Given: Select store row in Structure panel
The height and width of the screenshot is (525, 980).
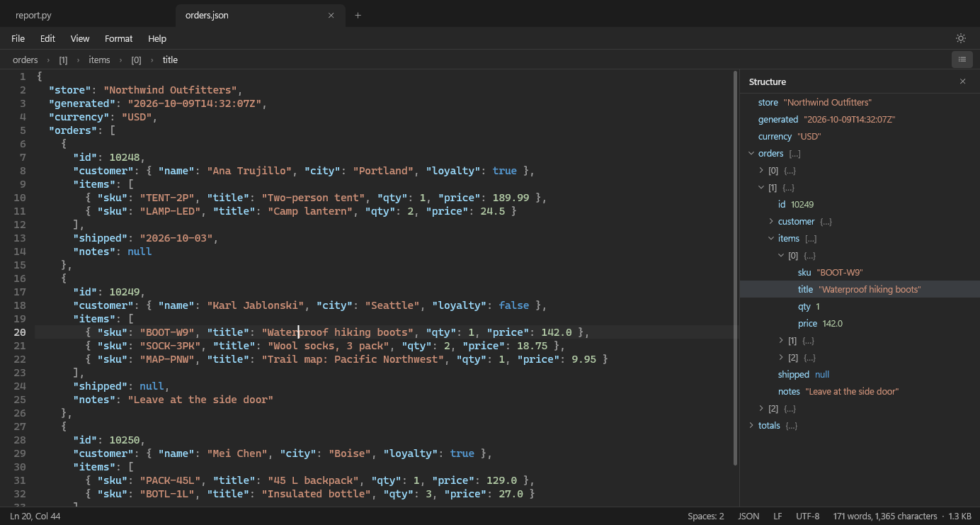Looking at the screenshot, I should pyautogui.click(x=860, y=102).
